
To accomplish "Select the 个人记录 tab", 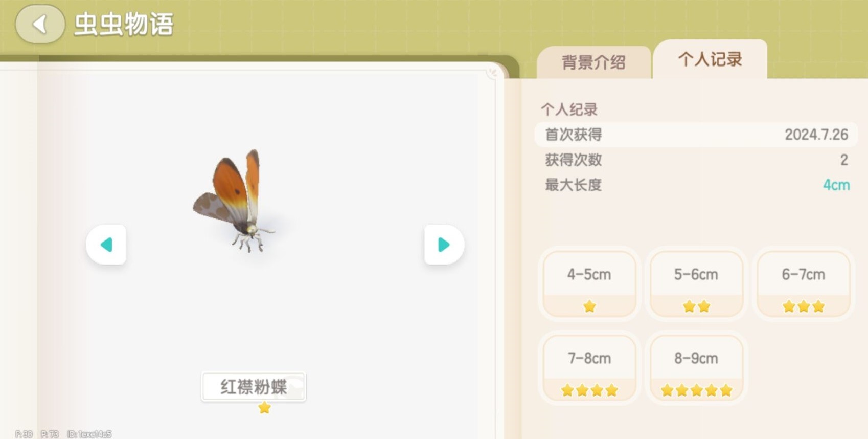I will point(710,59).
